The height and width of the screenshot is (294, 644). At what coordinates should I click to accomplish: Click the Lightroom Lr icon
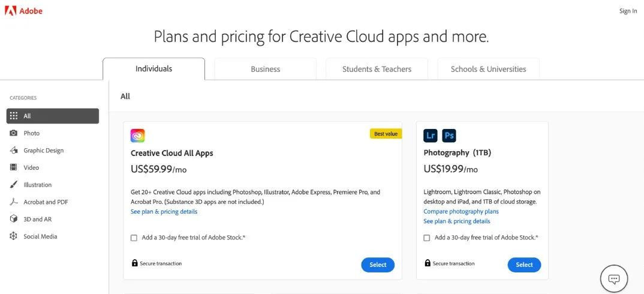pyautogui.click(x=430, y=135)
